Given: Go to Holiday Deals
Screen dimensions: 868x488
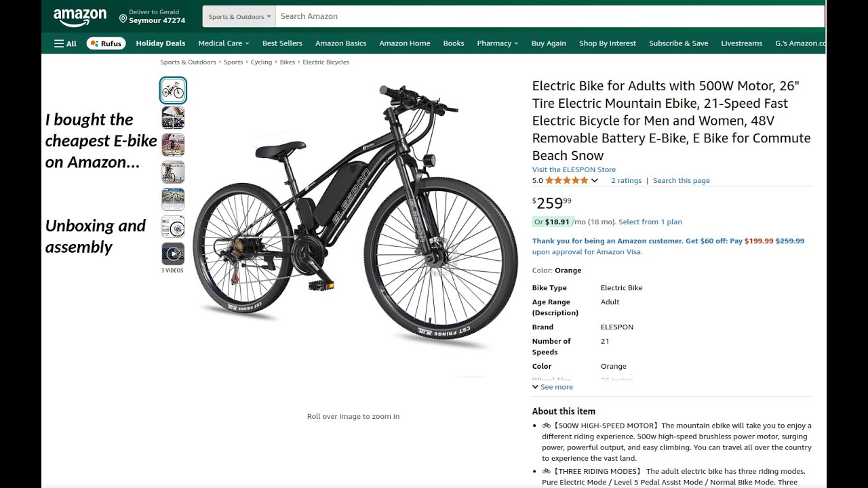Looking at the screenshot, I should (x=161, y=43).
